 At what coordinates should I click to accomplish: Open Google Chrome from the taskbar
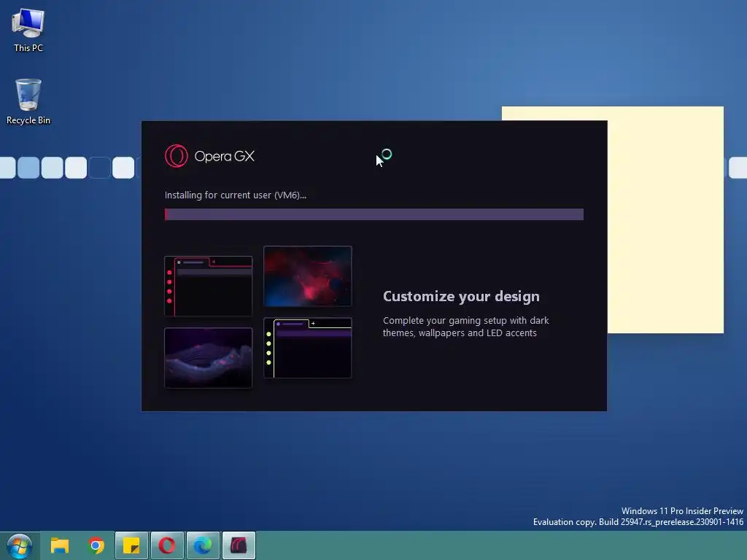[96, 545]
